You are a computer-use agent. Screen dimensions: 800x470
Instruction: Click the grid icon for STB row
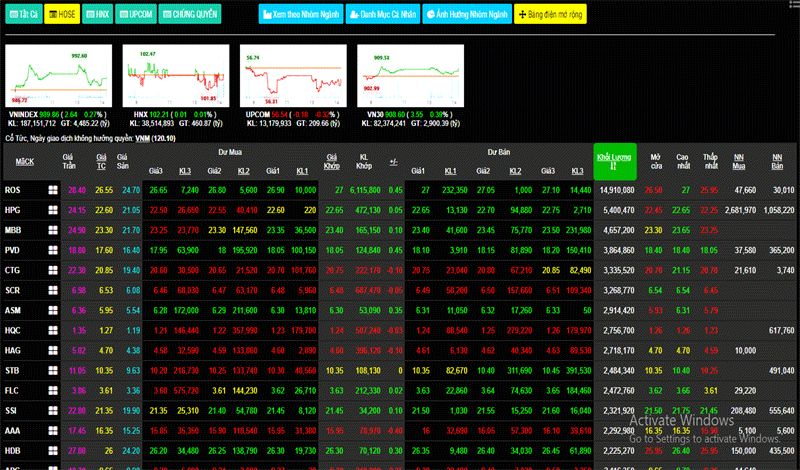tap(53, 370)
